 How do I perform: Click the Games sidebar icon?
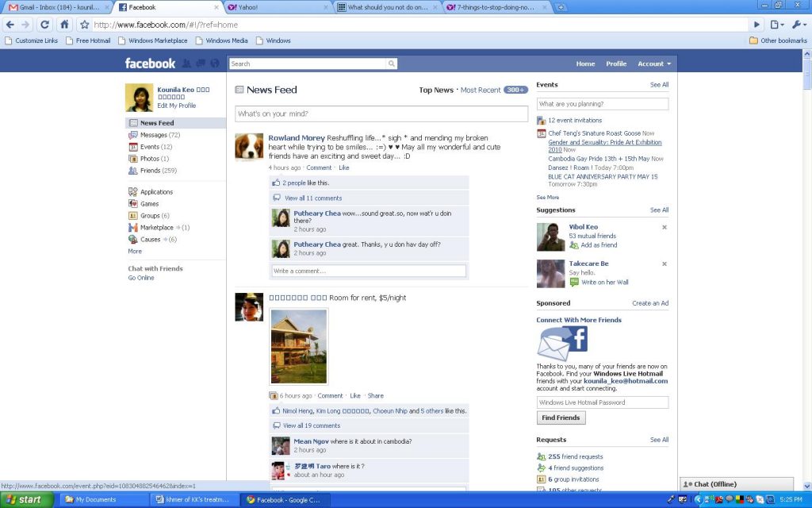coord(133,204)
